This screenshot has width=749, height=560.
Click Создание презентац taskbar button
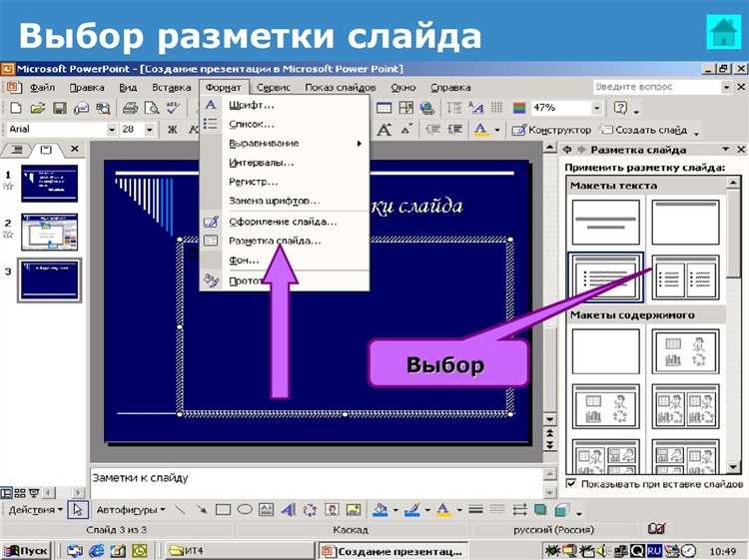coord(391,551)
